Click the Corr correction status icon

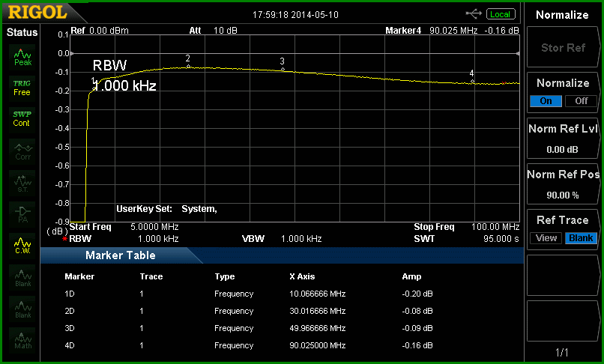click(x=22, y=152)
